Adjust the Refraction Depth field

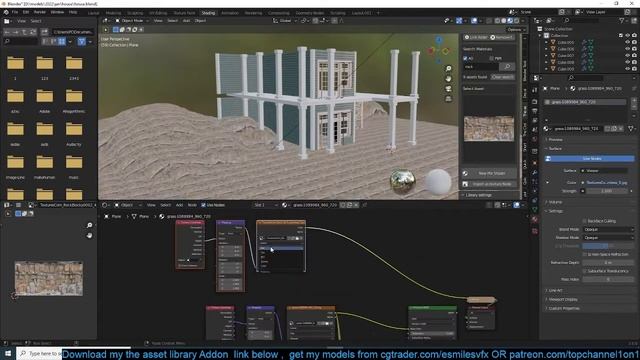[x=608, y=262]
